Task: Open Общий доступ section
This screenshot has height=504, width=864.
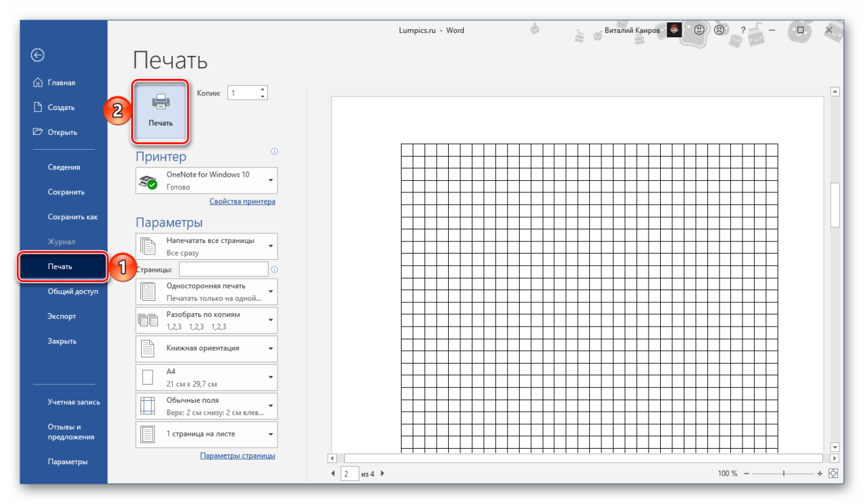Action: click(72, 291)
